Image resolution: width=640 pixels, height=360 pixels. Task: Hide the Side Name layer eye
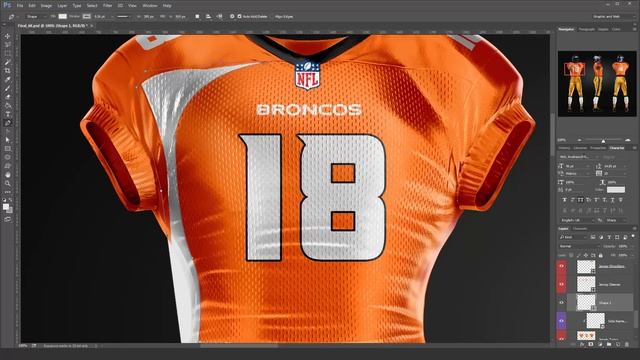pos(561,321)
